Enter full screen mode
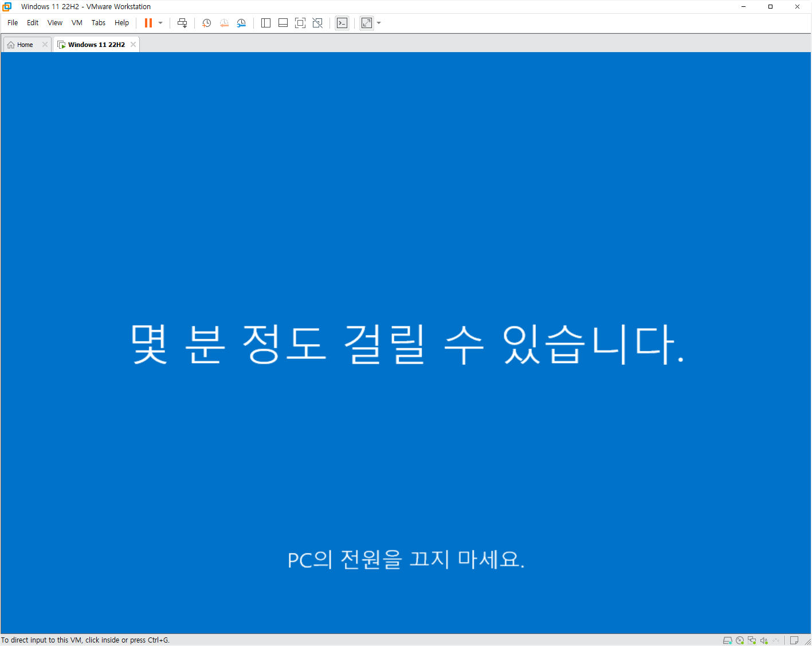 click(x=300, y=23)
